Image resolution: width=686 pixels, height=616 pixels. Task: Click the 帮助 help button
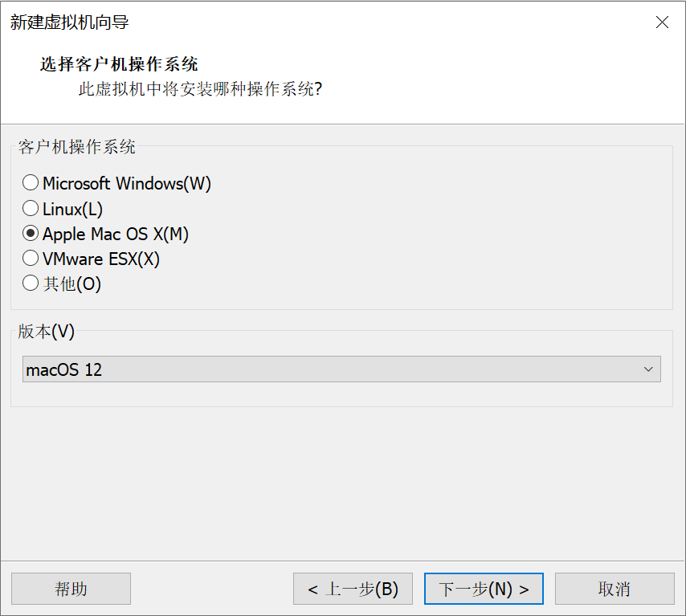click(71, 589)
